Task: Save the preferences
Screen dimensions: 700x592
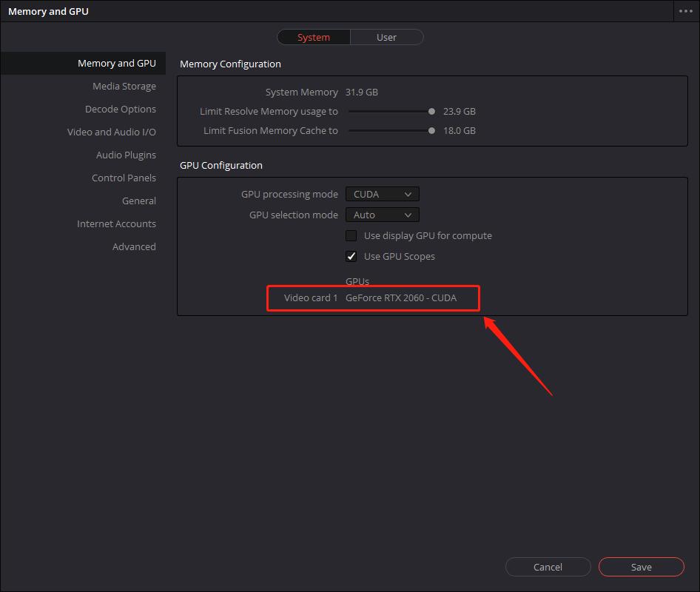Action: coord(641,567)
